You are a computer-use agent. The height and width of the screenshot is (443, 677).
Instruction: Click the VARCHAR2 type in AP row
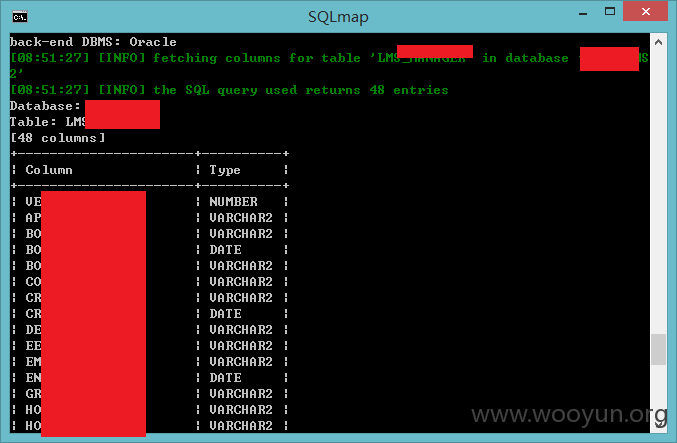point(241,218)
